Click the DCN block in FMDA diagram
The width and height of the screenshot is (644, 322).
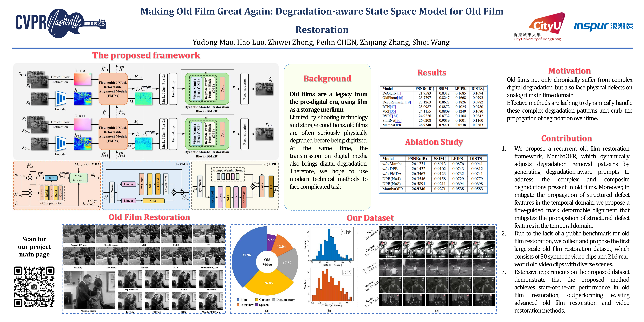tap(51, 178)
